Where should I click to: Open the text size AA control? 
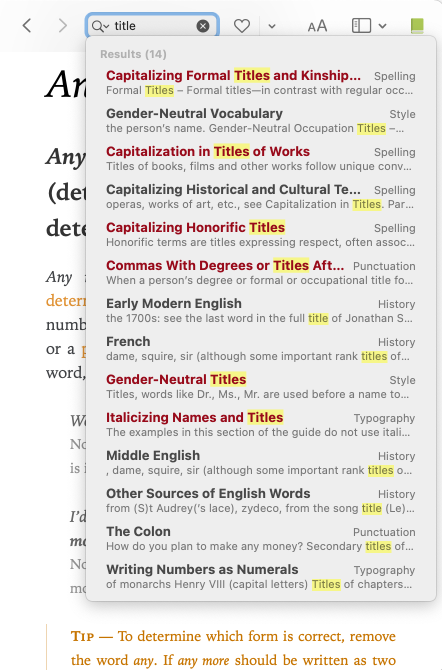317,26
